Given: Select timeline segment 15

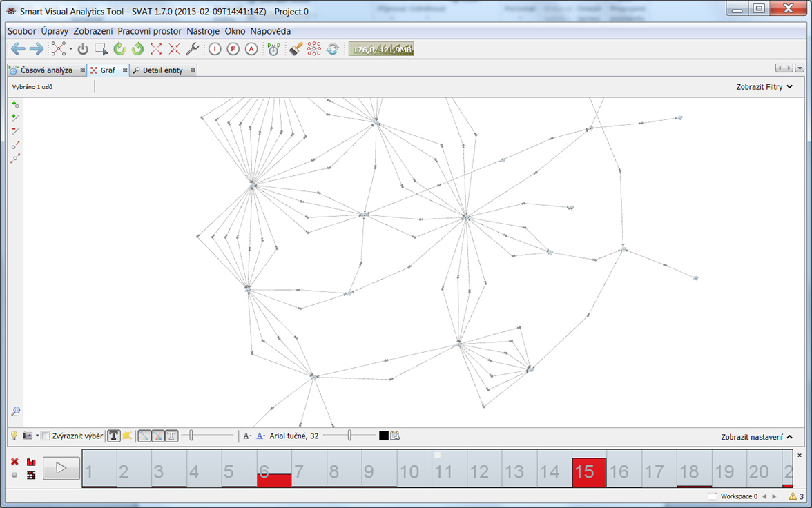Looking at the screenshot, I should pos(589,471).
